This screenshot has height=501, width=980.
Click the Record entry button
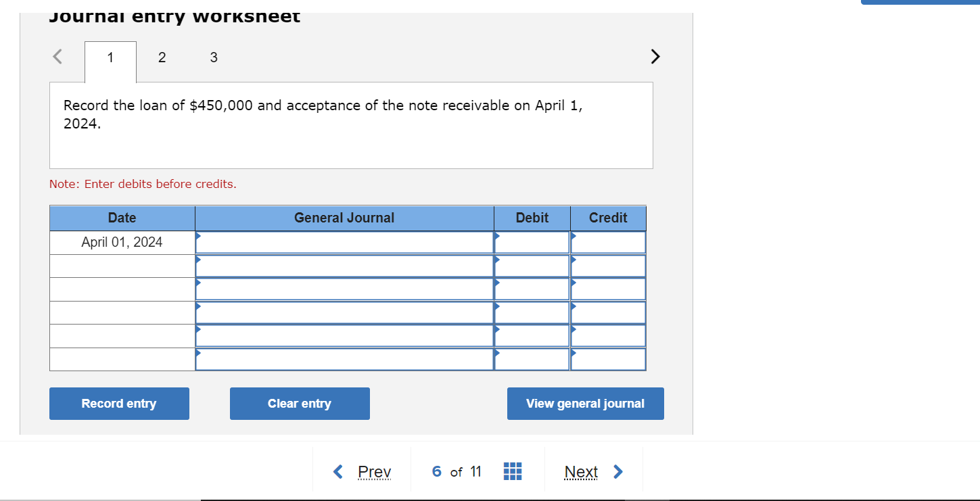(119, 404)
